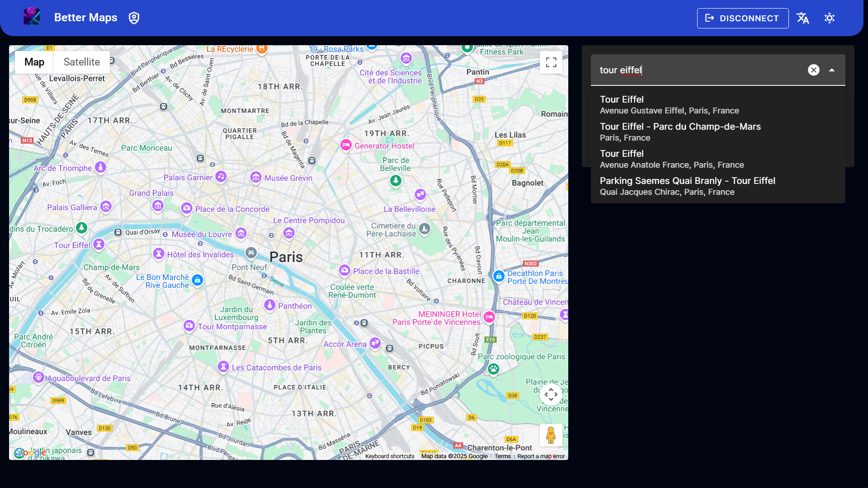Open the account shield icon
Image resolution: width=868 pixels, height=488 pixels.
point(134,18)
